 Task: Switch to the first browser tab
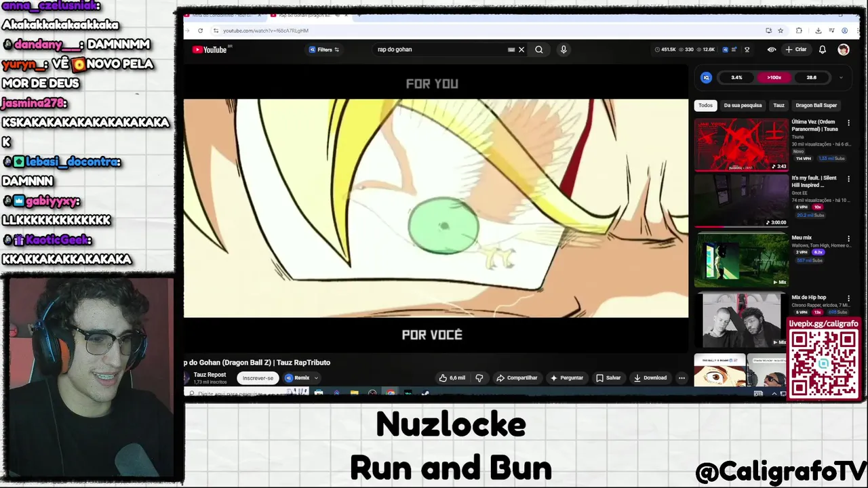point(222,15)
